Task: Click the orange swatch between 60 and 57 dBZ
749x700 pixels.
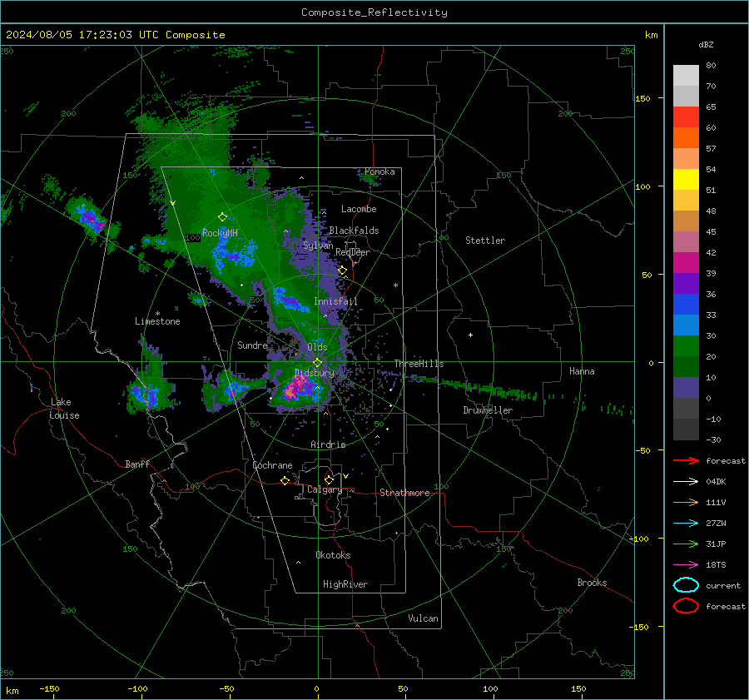Action: [x=686, y=138]
